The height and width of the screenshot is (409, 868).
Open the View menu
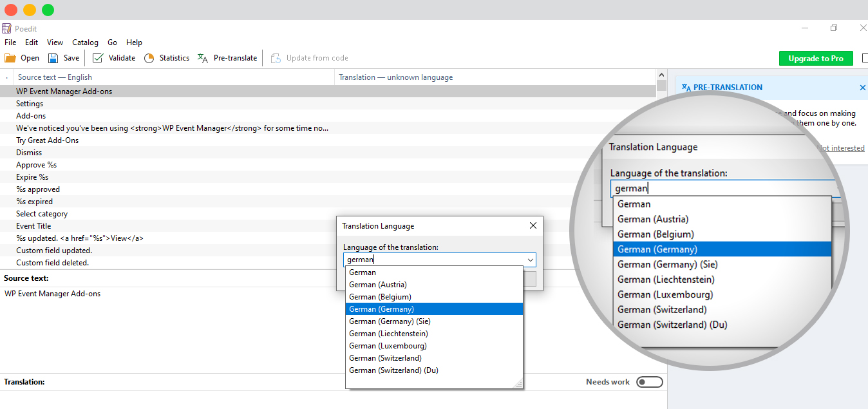55,43
